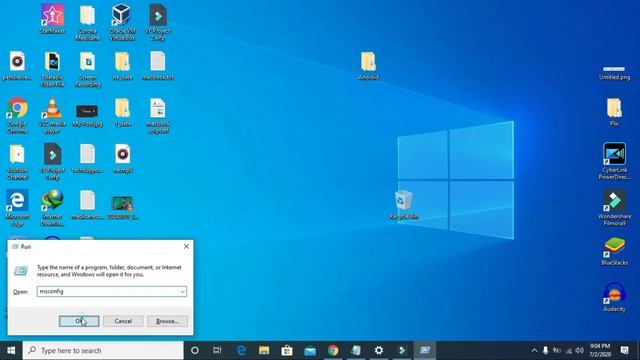Click the active Run item on taskbar
This screenshot has width=640, height=360.
[424, 350]
